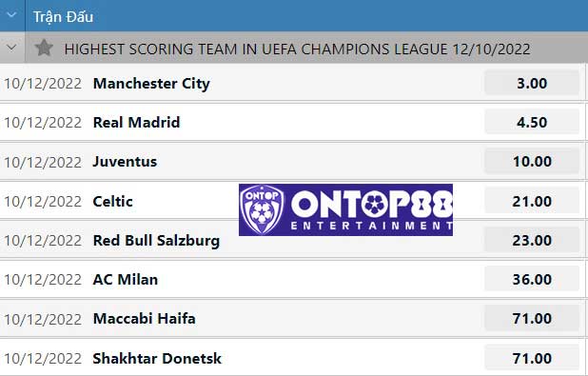Click the ONTOP88 Entertainment logo
The image size is (588, 376).
(x=345, y=209)
